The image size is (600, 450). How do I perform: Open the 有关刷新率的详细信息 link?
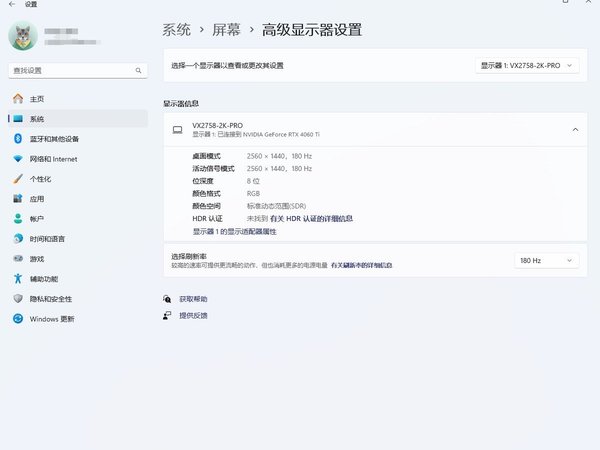pyautogui.click(x=362, y=265)
